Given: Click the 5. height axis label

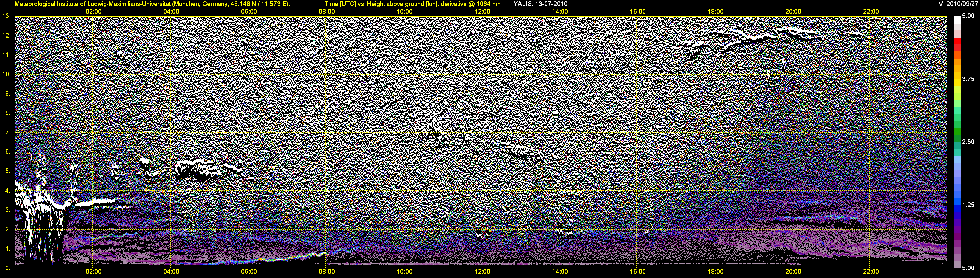Looking at the screenshot, I should pos(8,171).
